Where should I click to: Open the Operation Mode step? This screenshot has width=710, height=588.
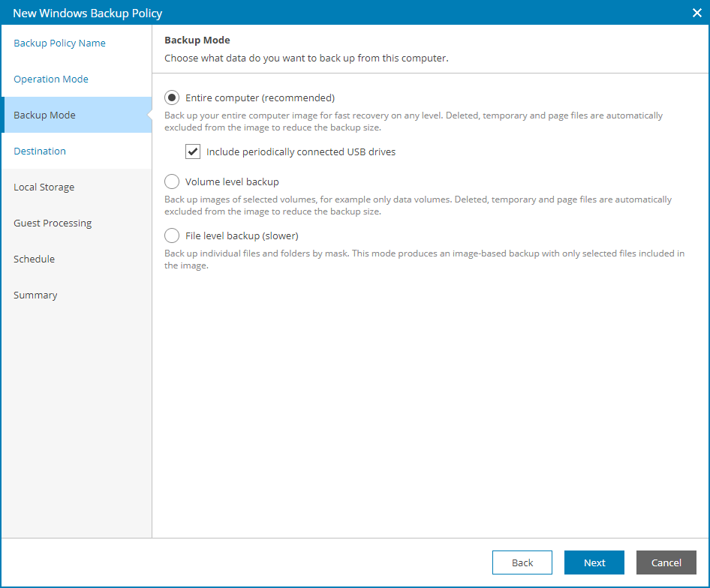[51, 79]
